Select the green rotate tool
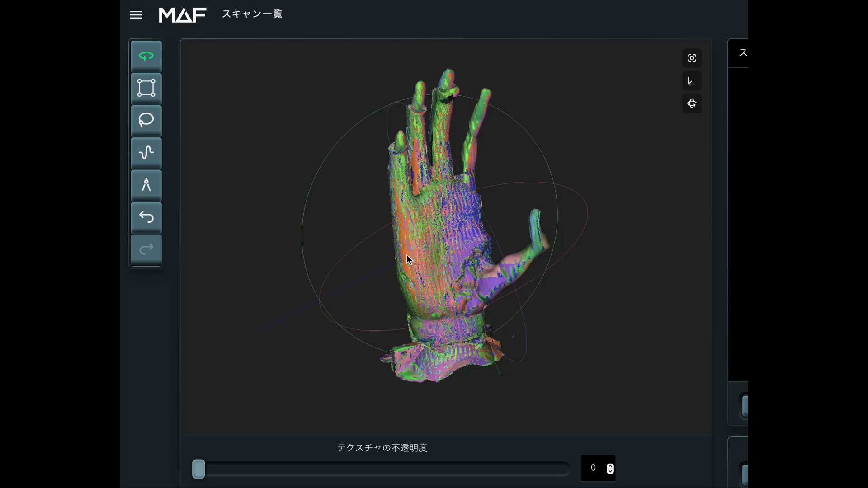This screenshot has height=488, width=868. coord(146,56)
